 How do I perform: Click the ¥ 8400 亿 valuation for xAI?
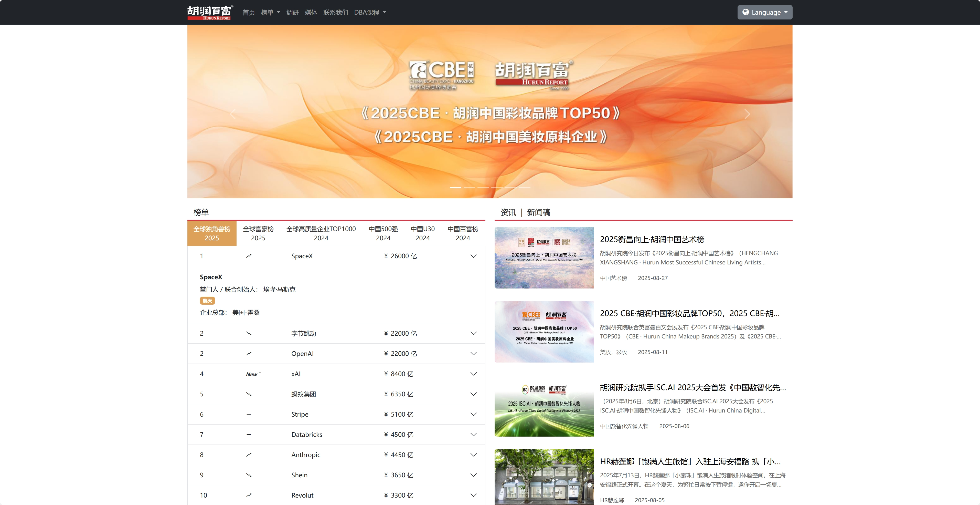tap(399, 374)
